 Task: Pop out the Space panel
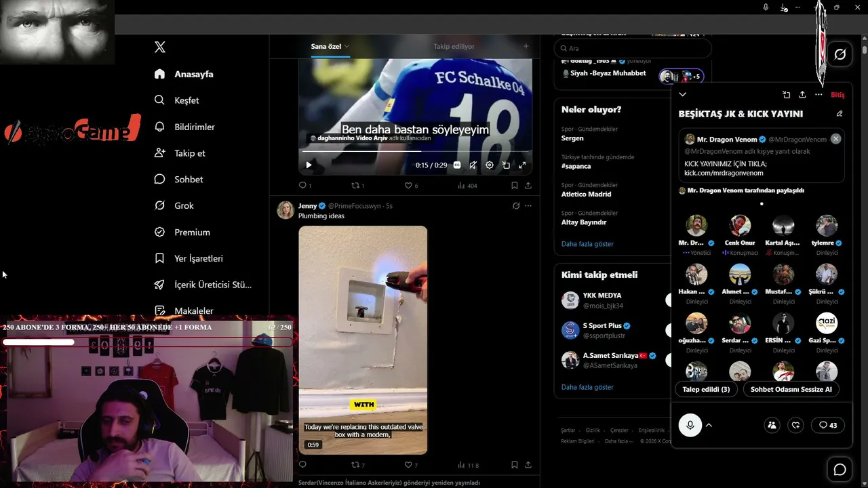point(786,95)
